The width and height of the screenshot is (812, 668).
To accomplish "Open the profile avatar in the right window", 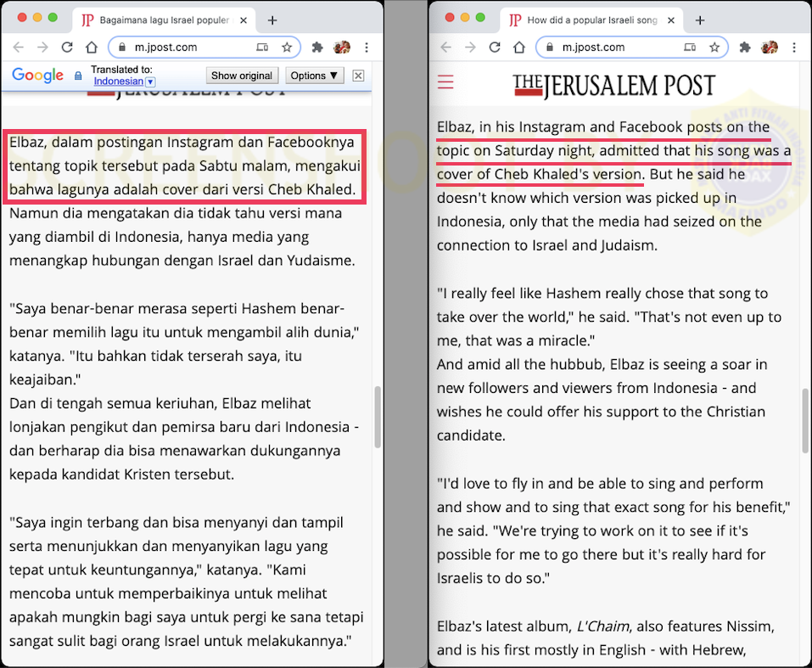I will point(770,48).
